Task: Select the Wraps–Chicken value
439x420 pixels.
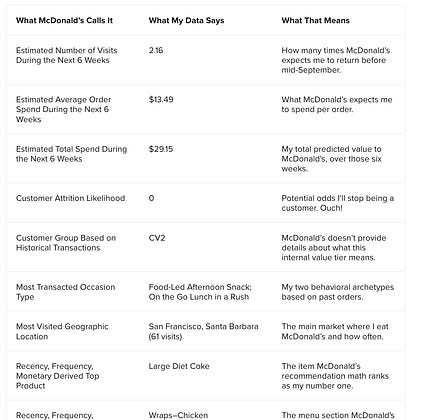Action: click(178, 415)
